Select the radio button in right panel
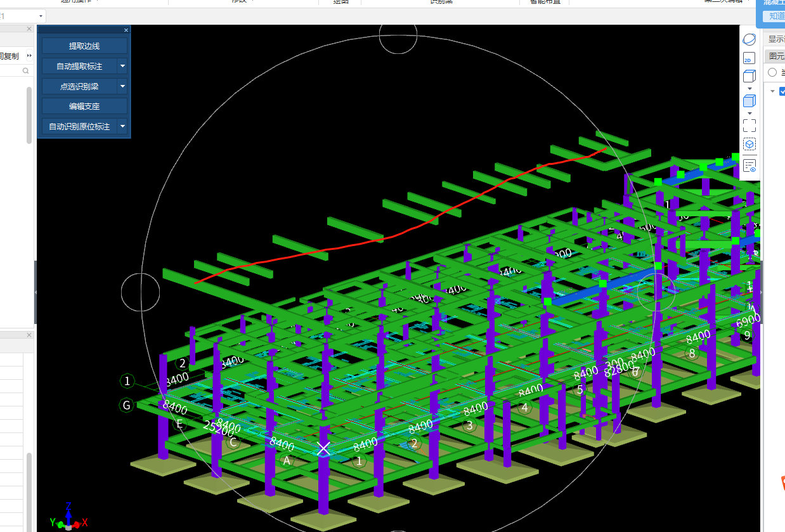 coord(772,72)
